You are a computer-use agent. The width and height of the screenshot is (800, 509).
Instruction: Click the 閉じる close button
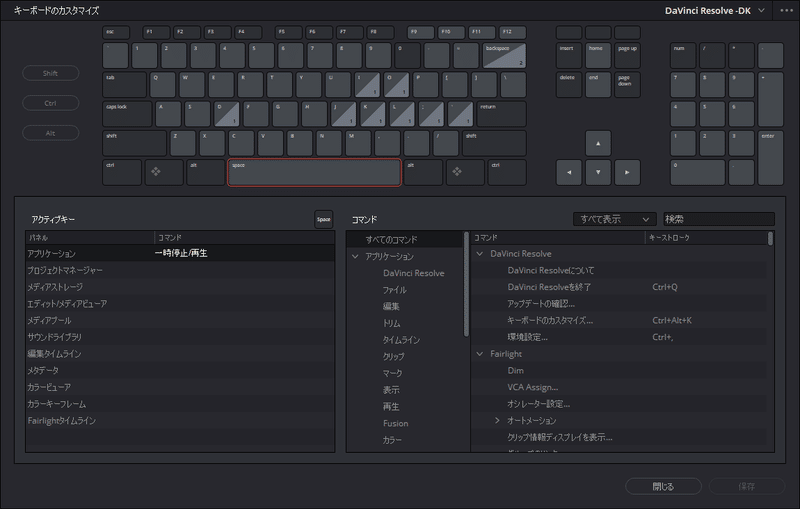663,486
